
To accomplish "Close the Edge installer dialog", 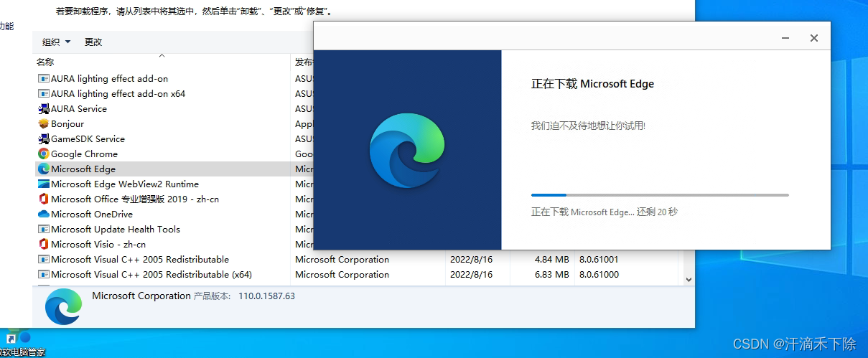I will [x=814, y=38].
